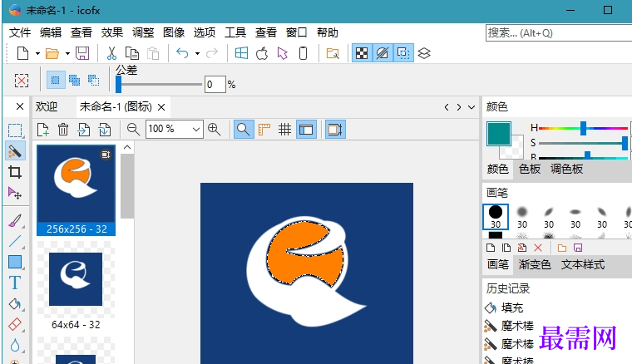The width and height of the screenshot is (632, 364).
Task: Open the 效果 menu
Action: pyautogui.click(x=112, y=32)
